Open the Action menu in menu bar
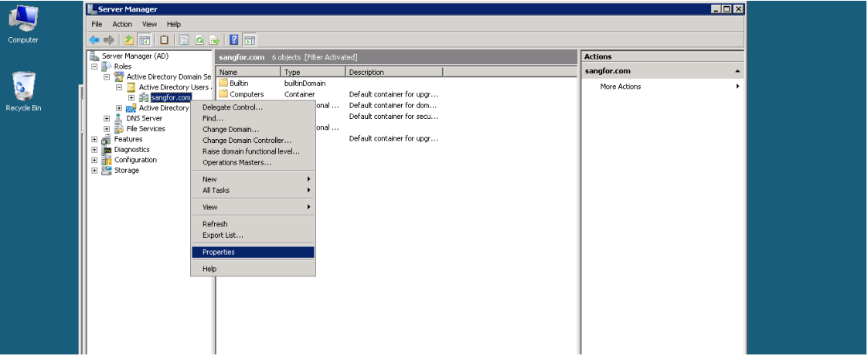868x356 pixels. pos(122,24)
